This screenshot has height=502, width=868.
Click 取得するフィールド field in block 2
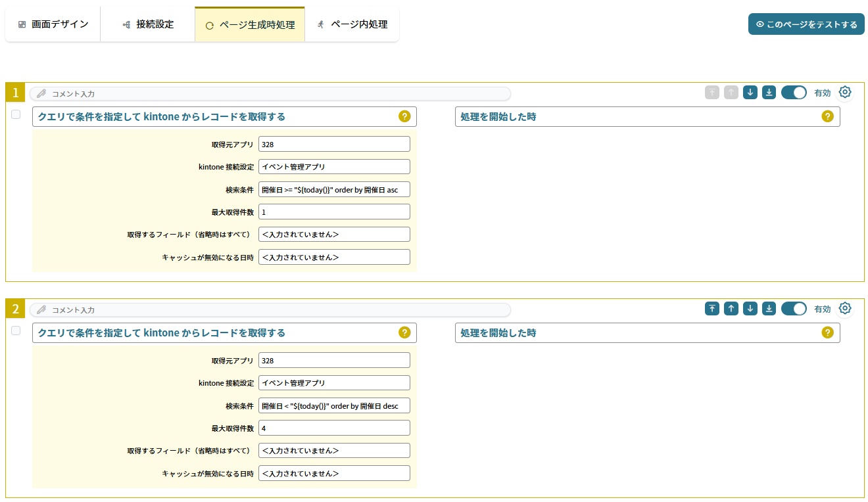[x=334, y=451]
